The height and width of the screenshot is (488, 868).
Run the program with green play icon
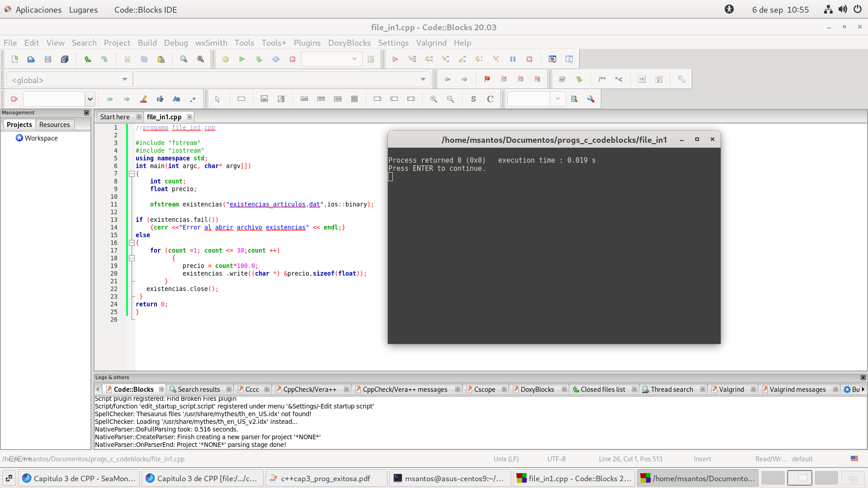click(242, 59)
